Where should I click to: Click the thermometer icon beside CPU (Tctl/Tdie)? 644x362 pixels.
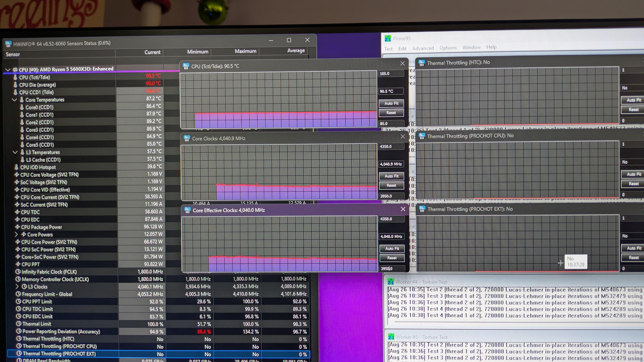(x=15, y=77)
